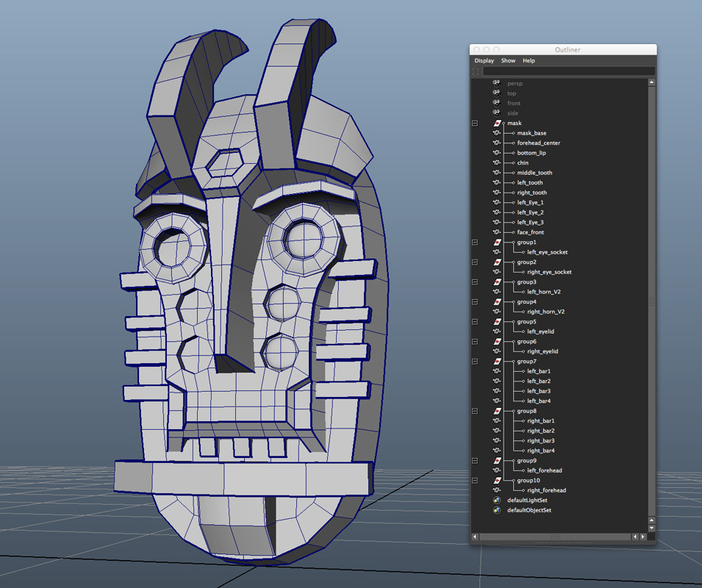Click the Outliner search filter icon
702x588 pixels.
[476, 71]
